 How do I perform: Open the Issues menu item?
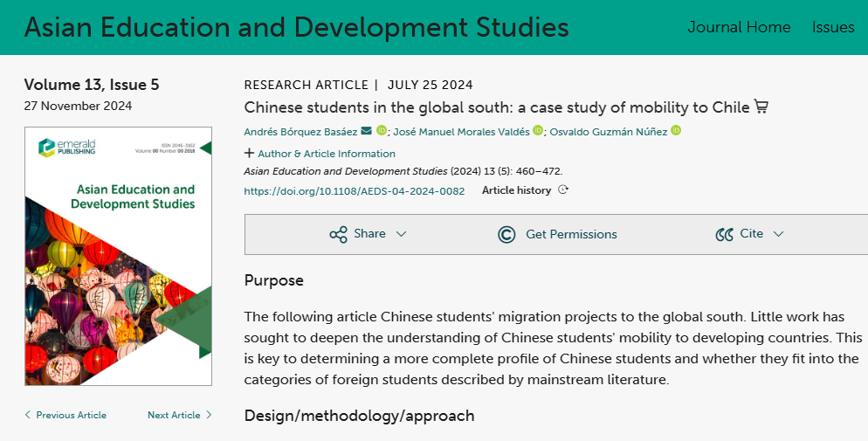833,27
